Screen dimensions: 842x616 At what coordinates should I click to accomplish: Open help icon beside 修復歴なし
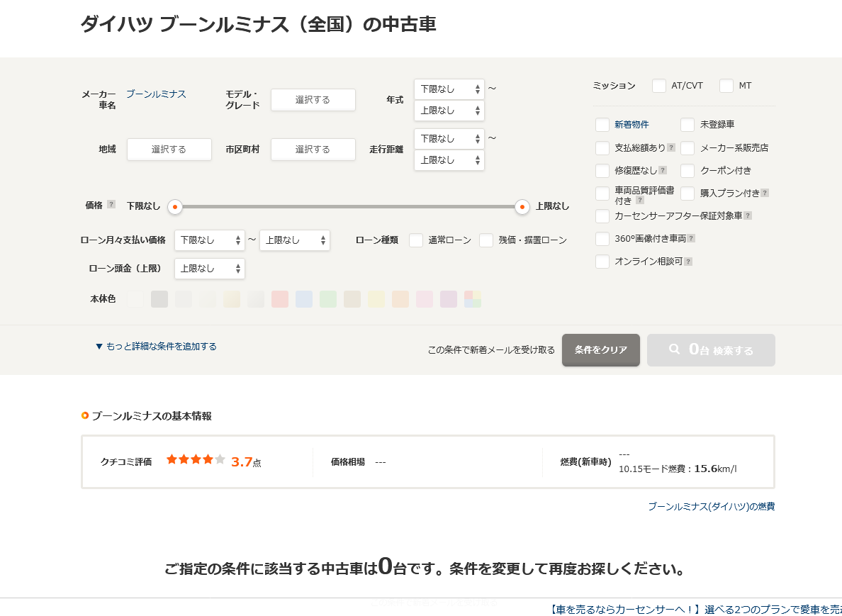coord(663,170)
